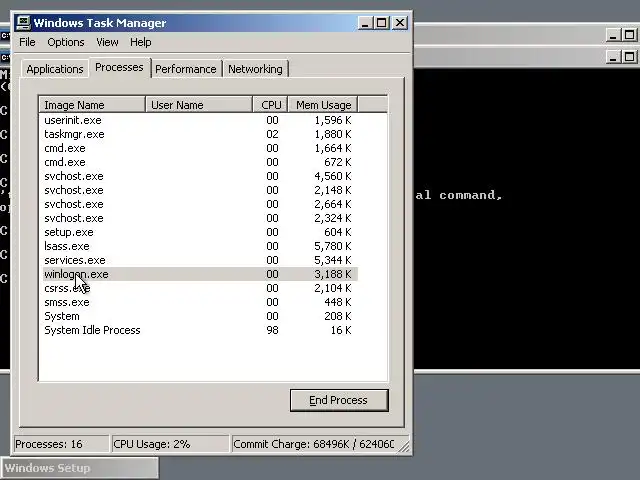Maximize the rear command prompt window
This screenshot has height=480, width=640.
[629, 35]
